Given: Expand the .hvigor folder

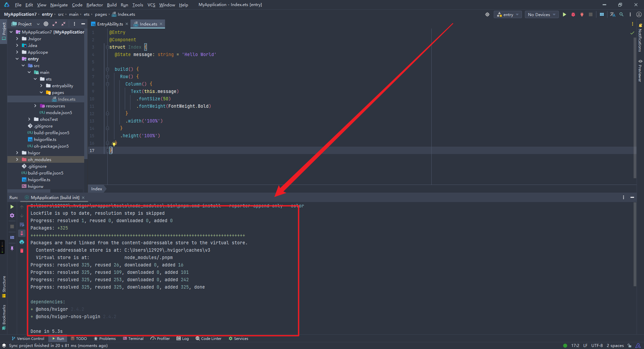Looking at the screenshot, I should tap(17, 39).
